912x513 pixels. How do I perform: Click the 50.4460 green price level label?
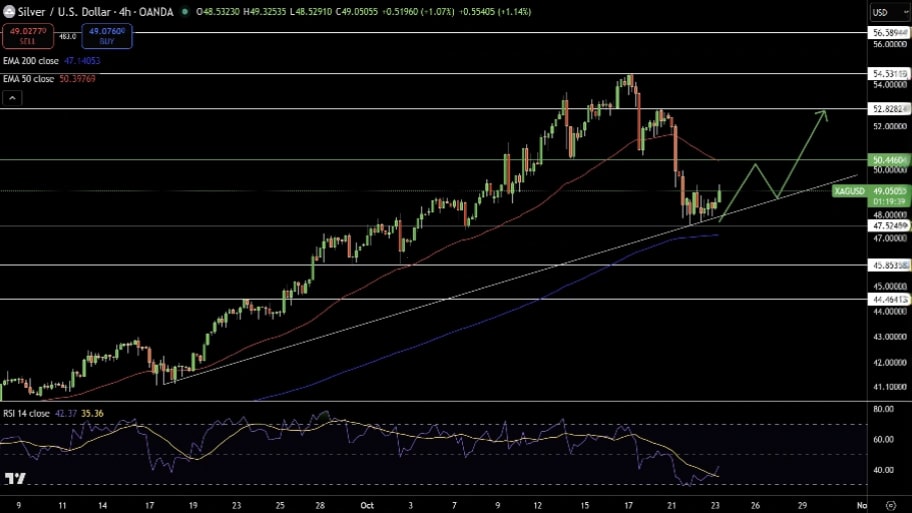tap(889, 160)
